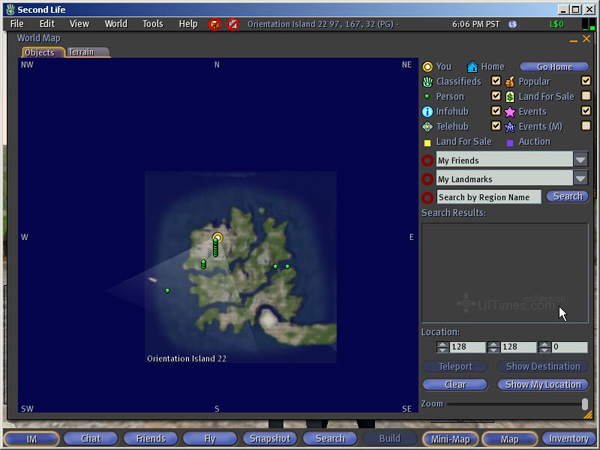Toggle the Classifieds checkbox
Viewport: 600px width, 450px height.
(x=496, y=81)
